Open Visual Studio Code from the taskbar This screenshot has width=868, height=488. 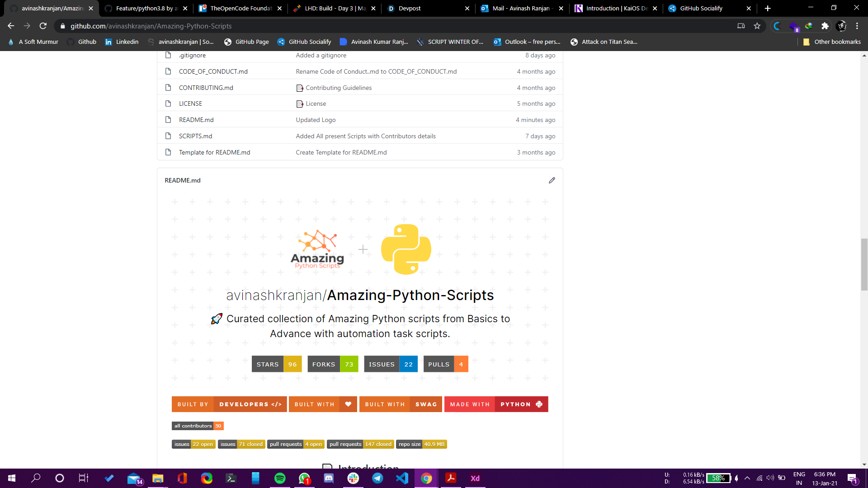(x=402, y=478)
